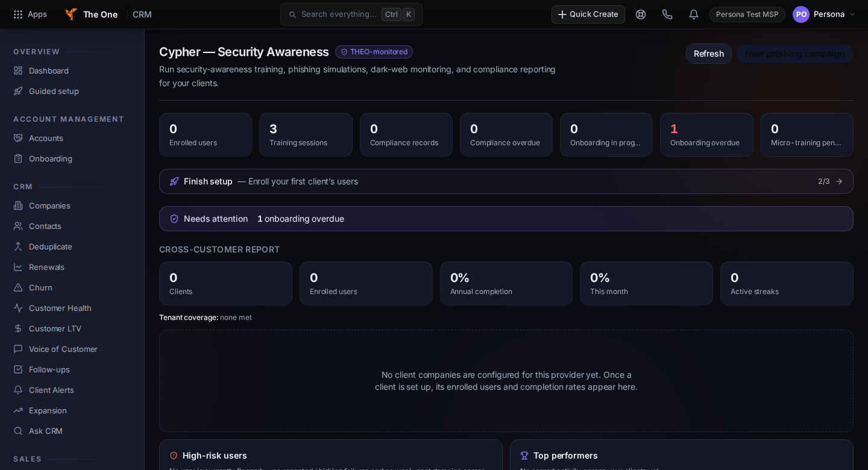Click the Active streaks report card

pos(787,284)
